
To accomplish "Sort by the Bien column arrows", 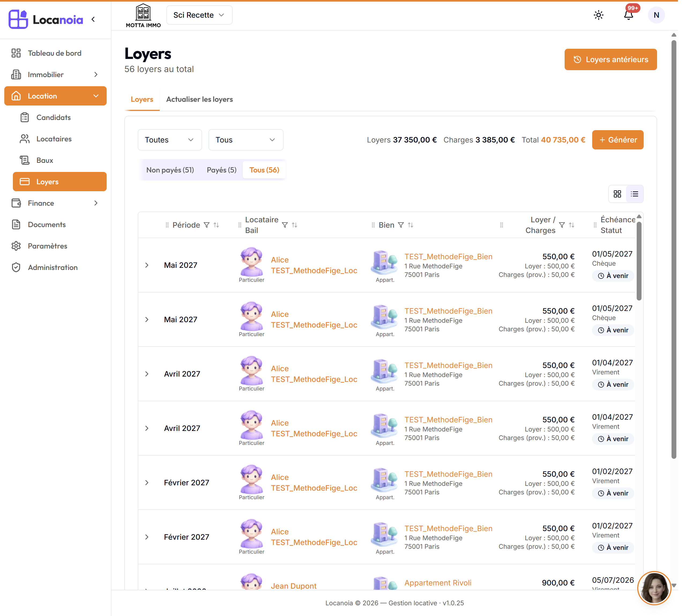I will pos(410,225).
